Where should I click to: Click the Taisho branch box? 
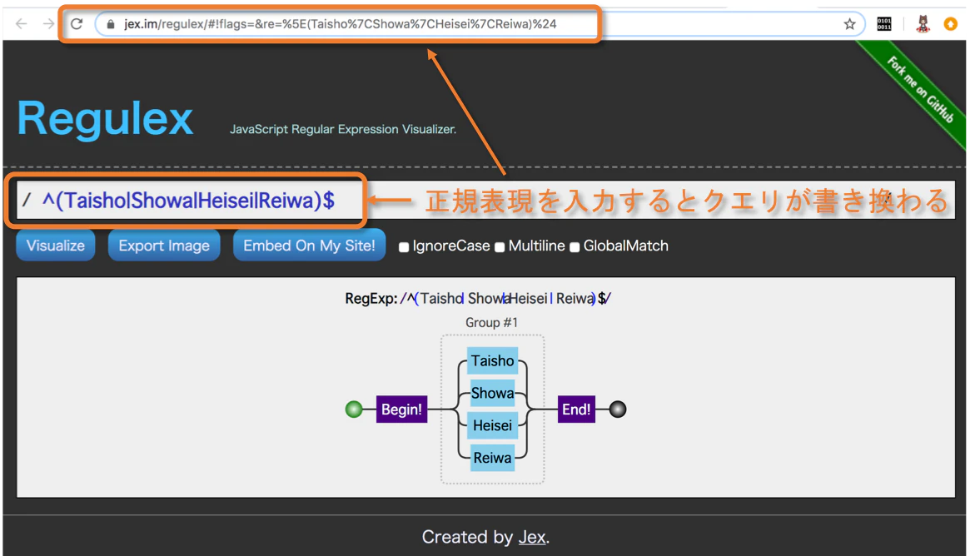[x=493, y=360]
